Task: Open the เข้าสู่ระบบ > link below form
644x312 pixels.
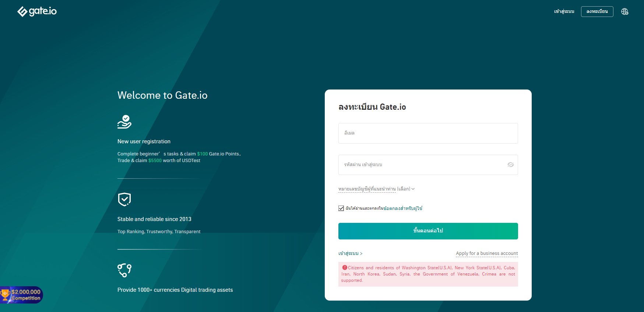Action: tap(350, 253)
